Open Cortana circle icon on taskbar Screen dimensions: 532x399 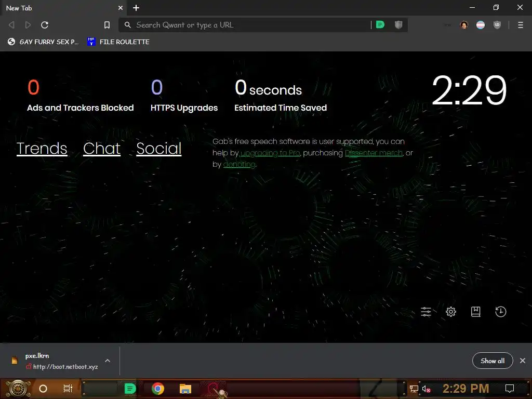(43, 389)
